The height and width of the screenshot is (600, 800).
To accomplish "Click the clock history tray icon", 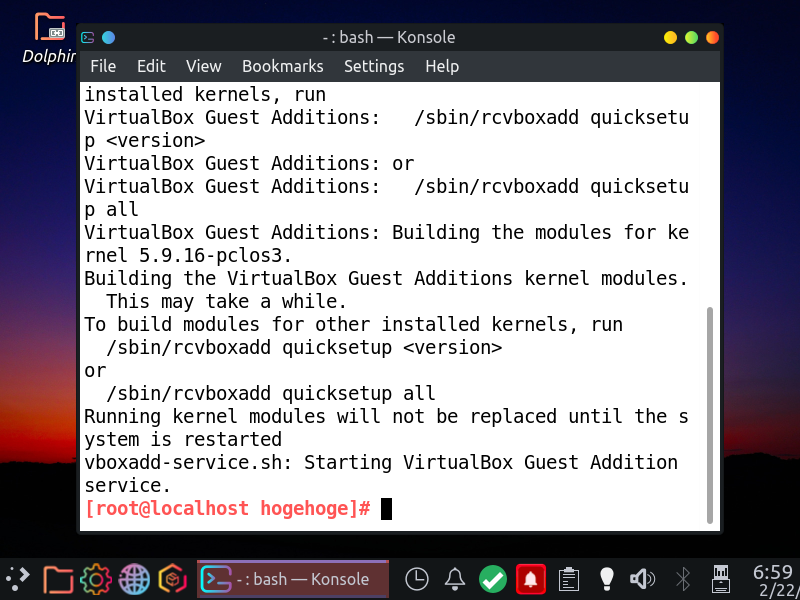I will pyautogui.click(x=417, y=579).
